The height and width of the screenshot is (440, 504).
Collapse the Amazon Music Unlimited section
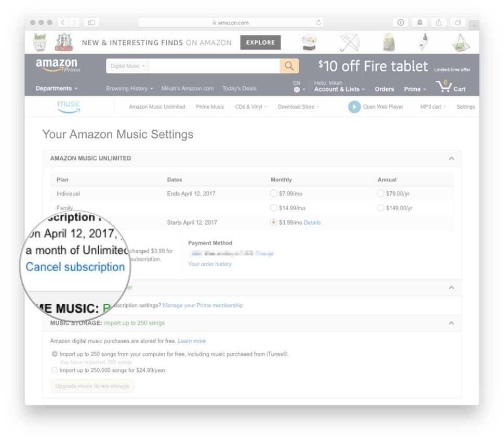(452, 158)
